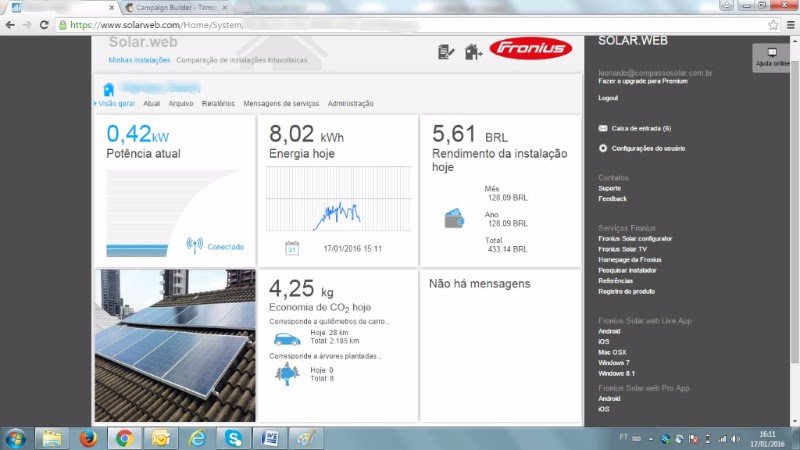This screenshot has width=800, height=450.
Task: Click the Logout link
Action: click(607, 98)
